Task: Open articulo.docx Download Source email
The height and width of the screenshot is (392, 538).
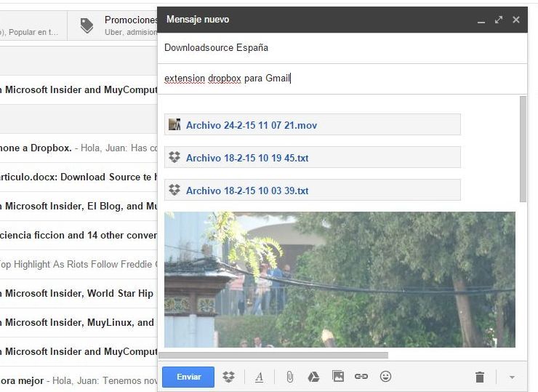Action: 79,177
